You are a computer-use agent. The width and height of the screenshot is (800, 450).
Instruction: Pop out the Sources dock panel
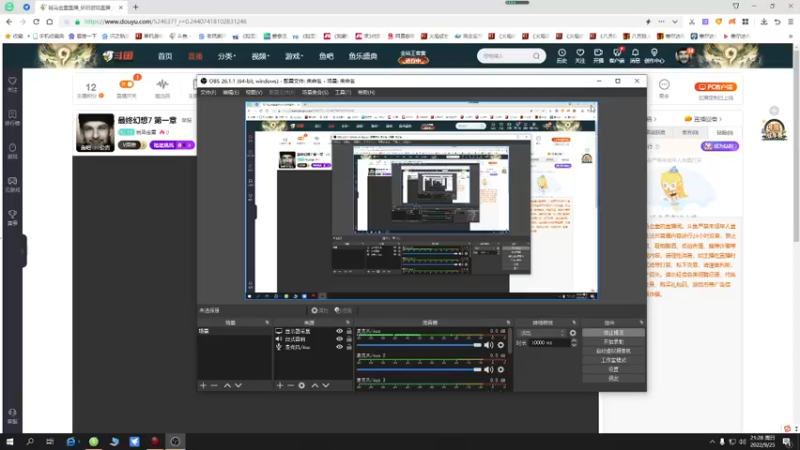click(348, 322)
